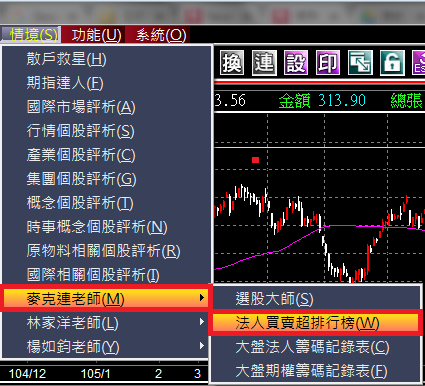
Task: Click the 印 print toolbar icon
Action: [x=328, y=63]
